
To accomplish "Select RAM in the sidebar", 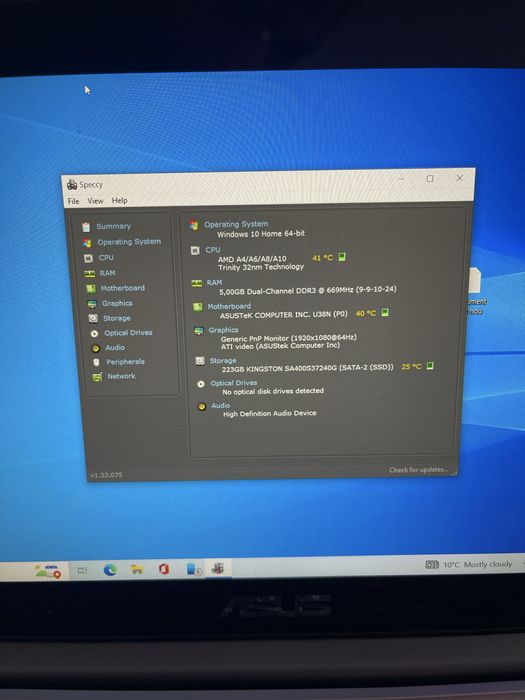I will (x=108, y=273).
